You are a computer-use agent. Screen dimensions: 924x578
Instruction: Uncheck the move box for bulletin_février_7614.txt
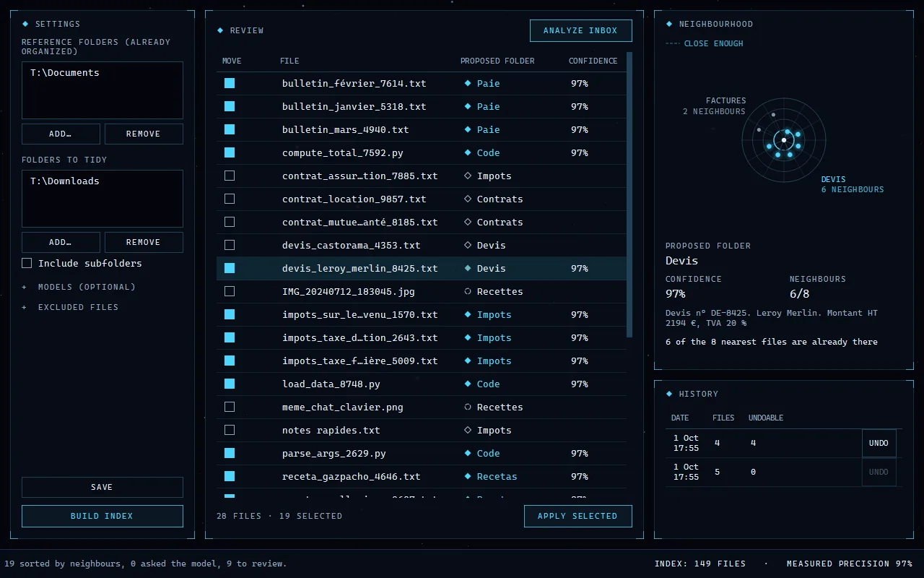pyautogui.click(x=230, y=83)
